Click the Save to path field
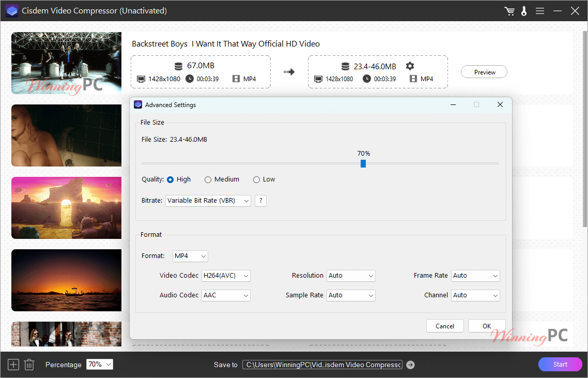This screenshot has height=378, width=588. pos(322,365)
